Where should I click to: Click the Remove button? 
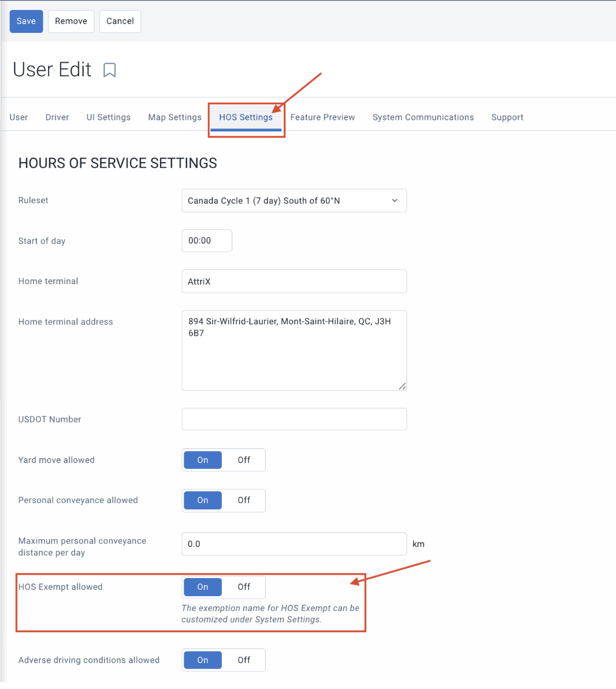(x=71, y=21)
